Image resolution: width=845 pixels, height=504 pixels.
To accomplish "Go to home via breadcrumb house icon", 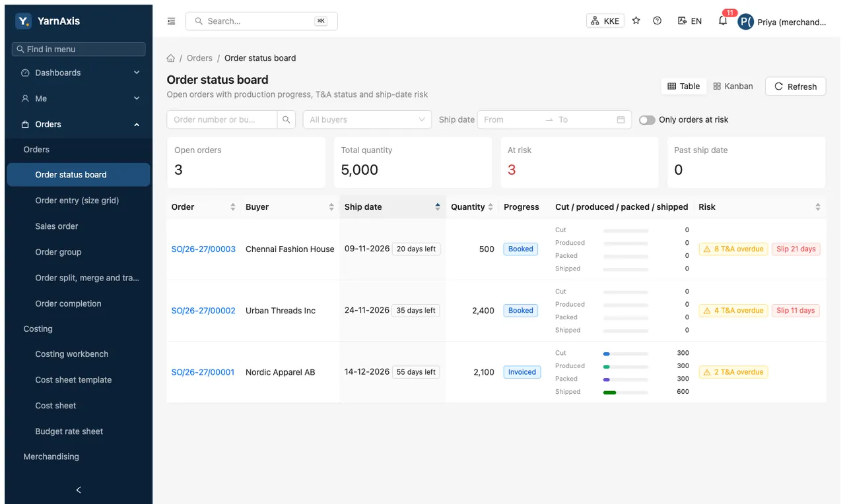I will [171, 58].
